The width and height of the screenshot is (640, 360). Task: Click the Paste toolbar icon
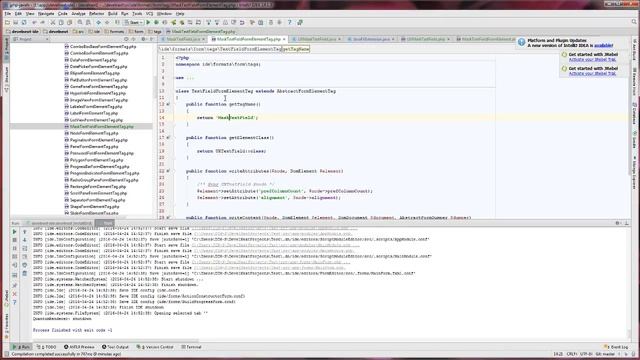pyautogui.click(x=69, y=22)
